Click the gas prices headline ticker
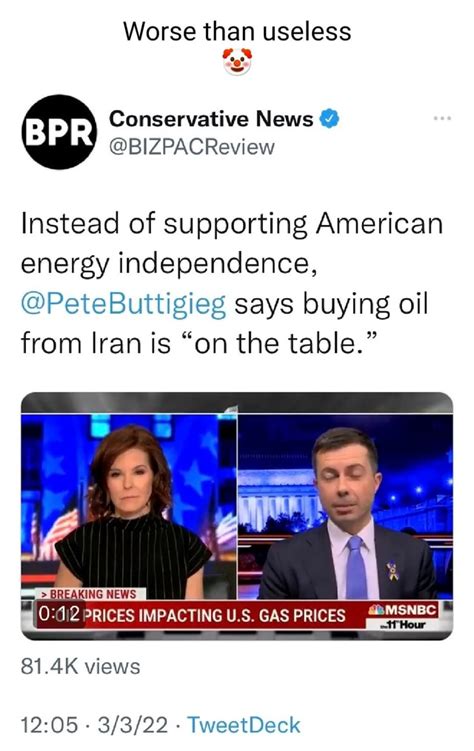 [218, 615]
